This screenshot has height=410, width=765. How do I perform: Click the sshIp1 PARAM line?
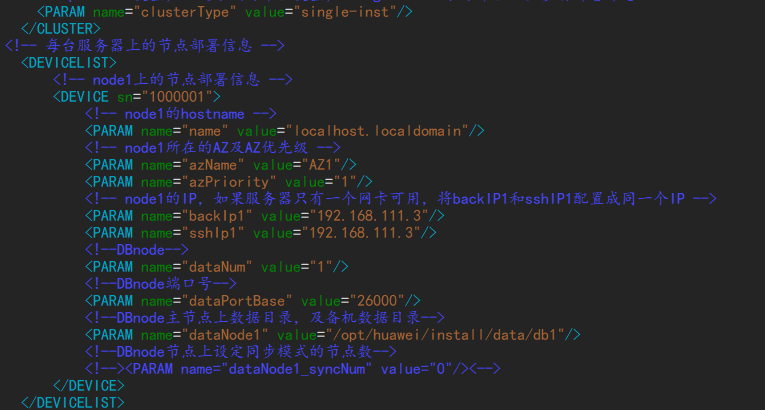(261, 232)
